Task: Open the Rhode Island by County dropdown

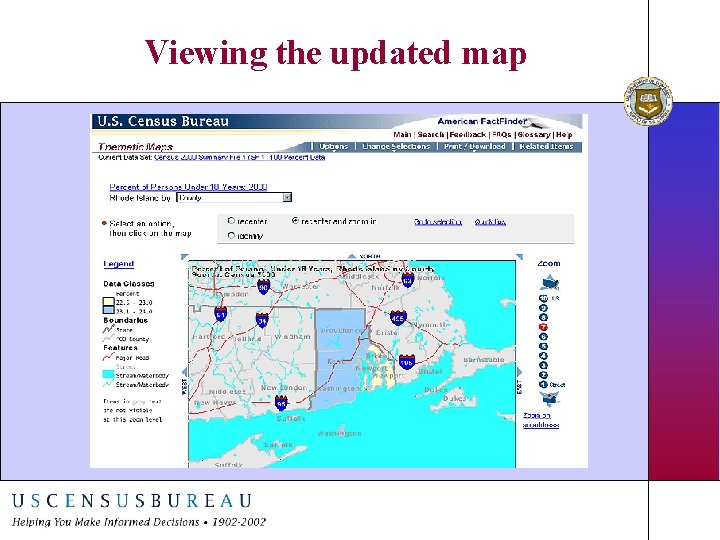Action: point(234,197)
